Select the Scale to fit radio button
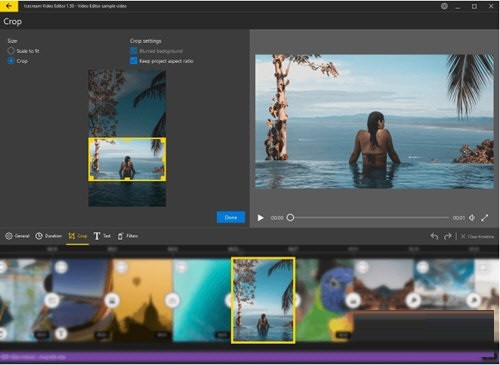Screen dimensions: 500x365 coord(11,51)
